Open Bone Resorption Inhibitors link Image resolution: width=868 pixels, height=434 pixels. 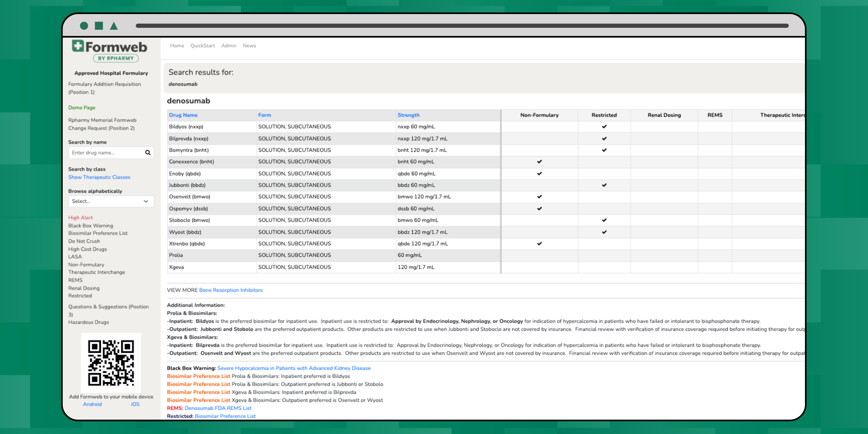(231, 290)
